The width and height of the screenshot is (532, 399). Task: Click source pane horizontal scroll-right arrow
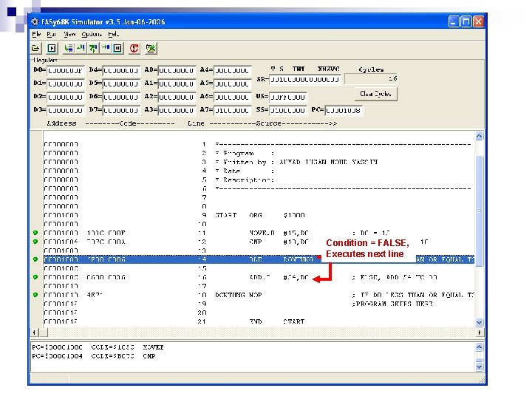[479, 332]
